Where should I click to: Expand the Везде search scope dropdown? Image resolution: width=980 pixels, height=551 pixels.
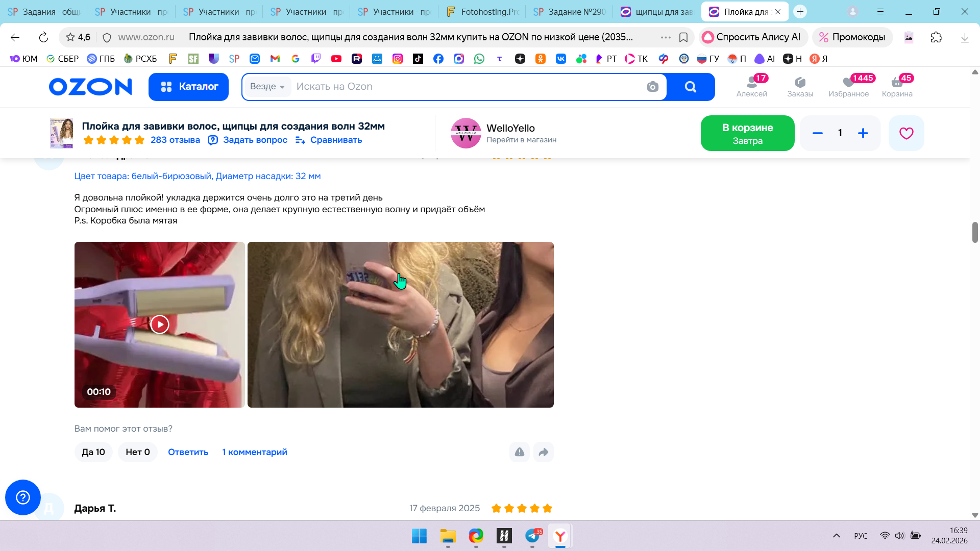pos(267,87)
